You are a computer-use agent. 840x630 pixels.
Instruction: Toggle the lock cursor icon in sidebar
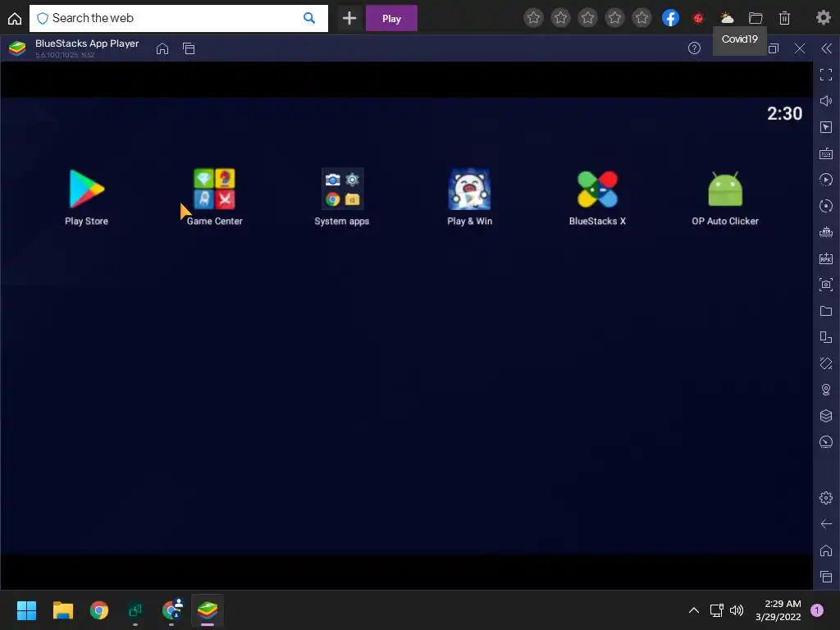point(825,127)
